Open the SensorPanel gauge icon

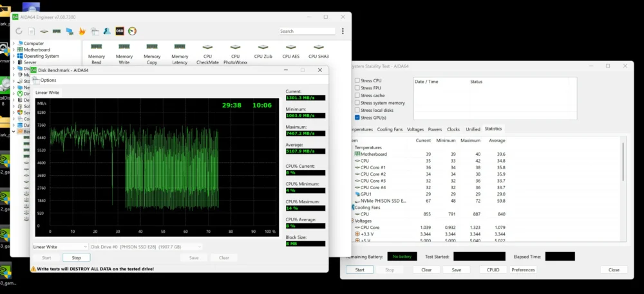[x=132, y=31]
